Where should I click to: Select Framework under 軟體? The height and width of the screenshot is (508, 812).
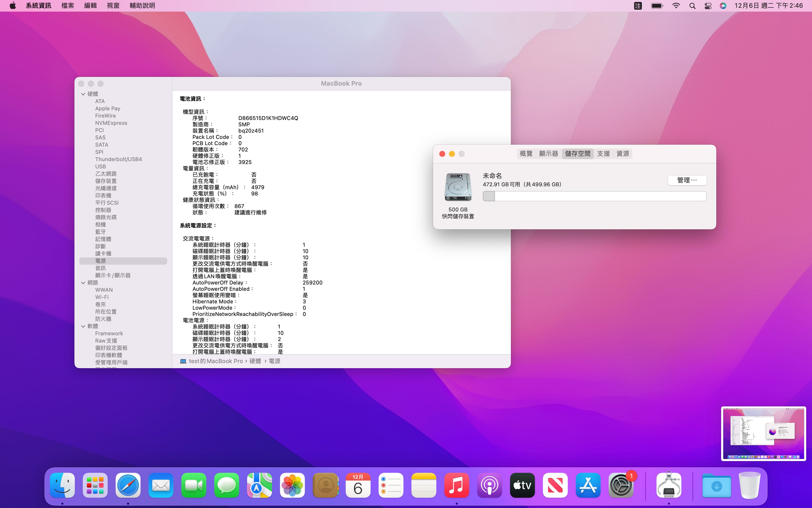pyautogui.click(x=109, y=333)
